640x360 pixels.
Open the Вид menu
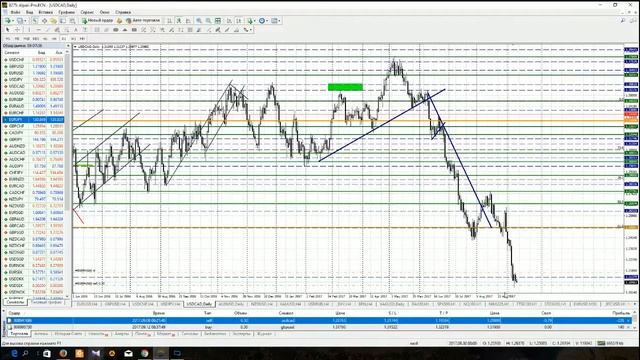point(29,12)
